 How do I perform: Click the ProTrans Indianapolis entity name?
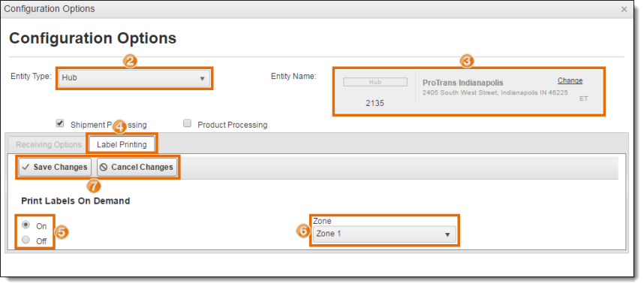pos(463,83)
